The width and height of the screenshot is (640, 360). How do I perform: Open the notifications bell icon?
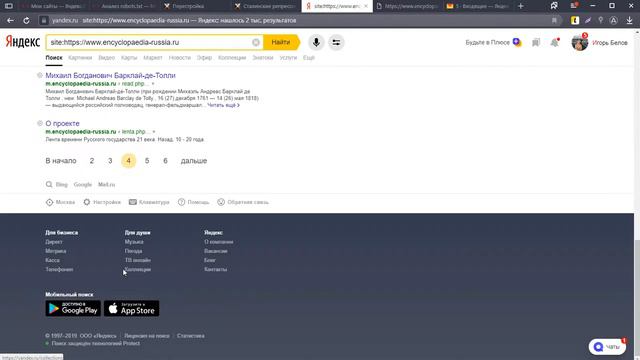(x=555, y=42)
